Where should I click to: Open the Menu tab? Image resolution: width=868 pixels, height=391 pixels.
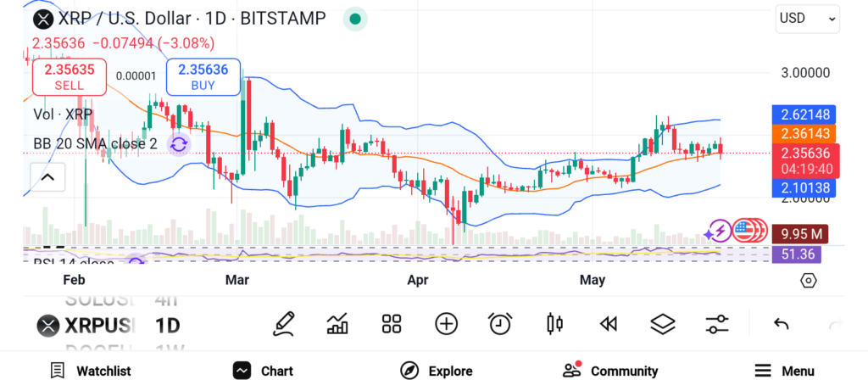tap(784, 371)
